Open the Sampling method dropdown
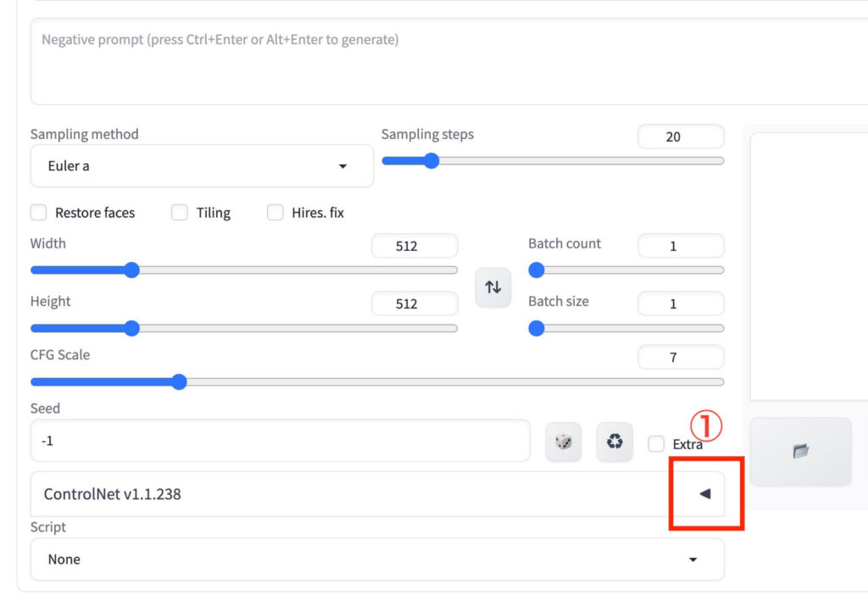Viewport: 868px width, 601px height. coord(202,166)
